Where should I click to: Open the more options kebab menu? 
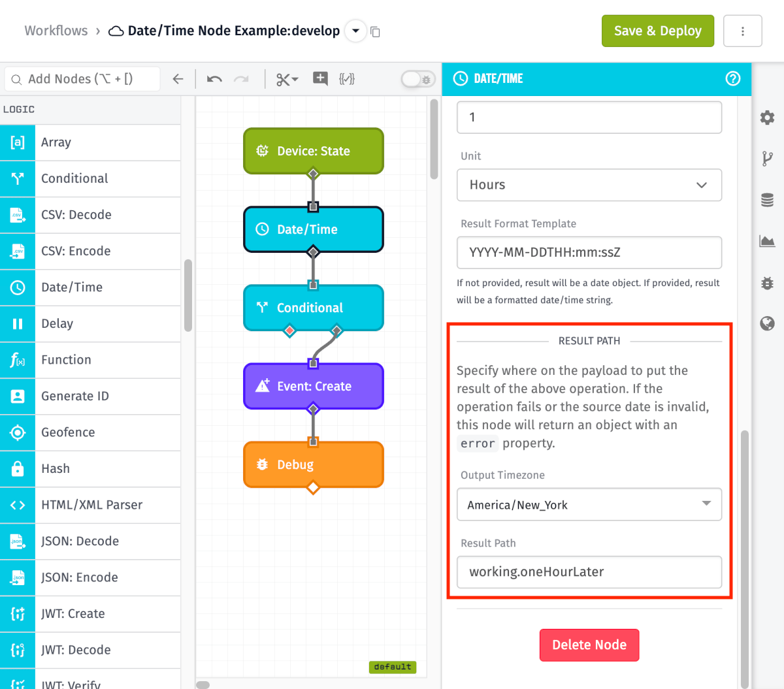743,31
